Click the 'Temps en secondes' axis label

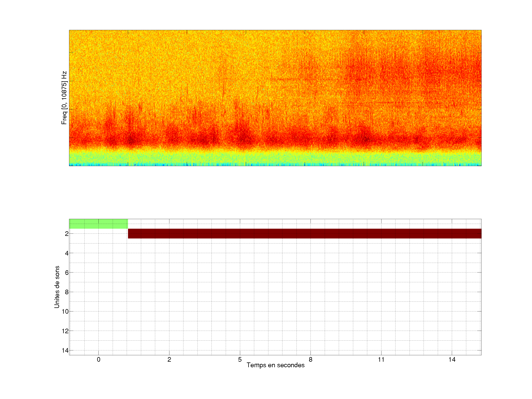[275, 365]
